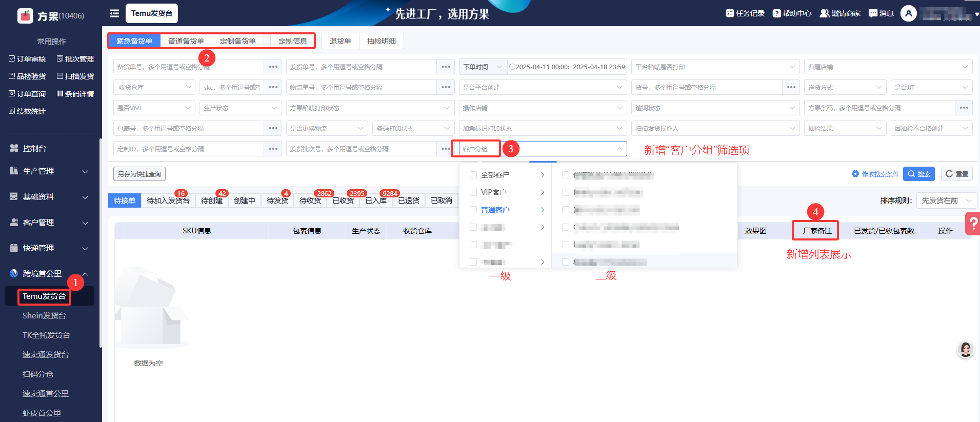The image size is (980, 422).
Task: Click the 下单时间 date range field
Action: (567, 67)
